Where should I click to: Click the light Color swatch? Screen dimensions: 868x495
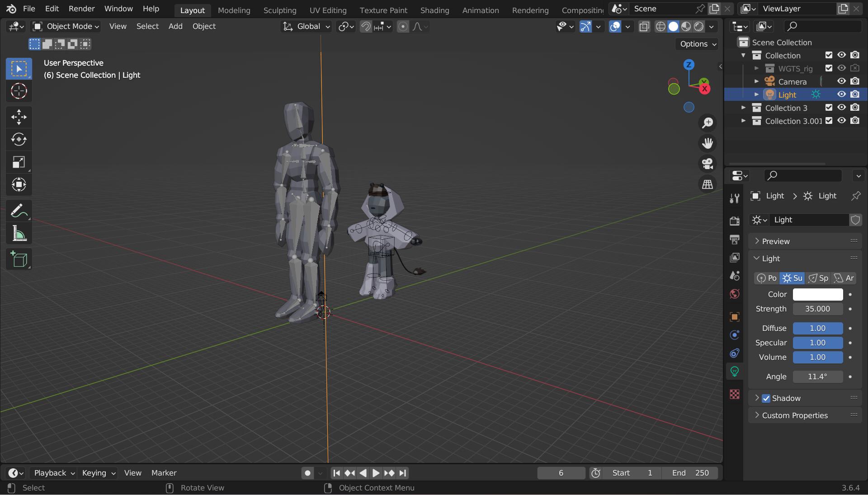(x=818, y=294)
